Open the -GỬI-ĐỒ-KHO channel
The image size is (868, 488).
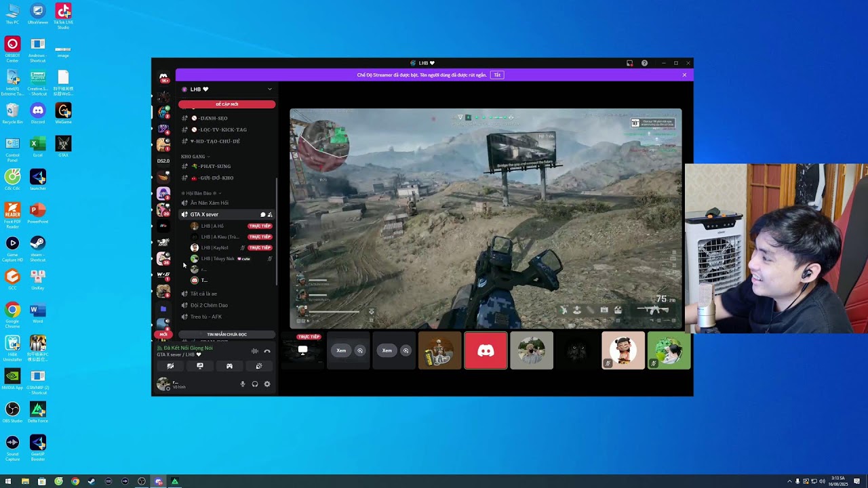coord(227,178)
